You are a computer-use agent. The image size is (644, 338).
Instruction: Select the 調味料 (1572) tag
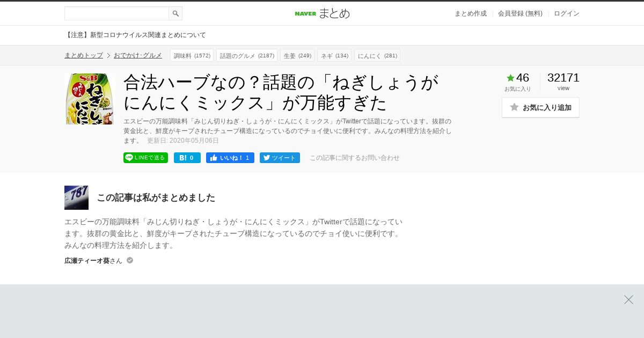pyautogui.click(x=192, y=55)
